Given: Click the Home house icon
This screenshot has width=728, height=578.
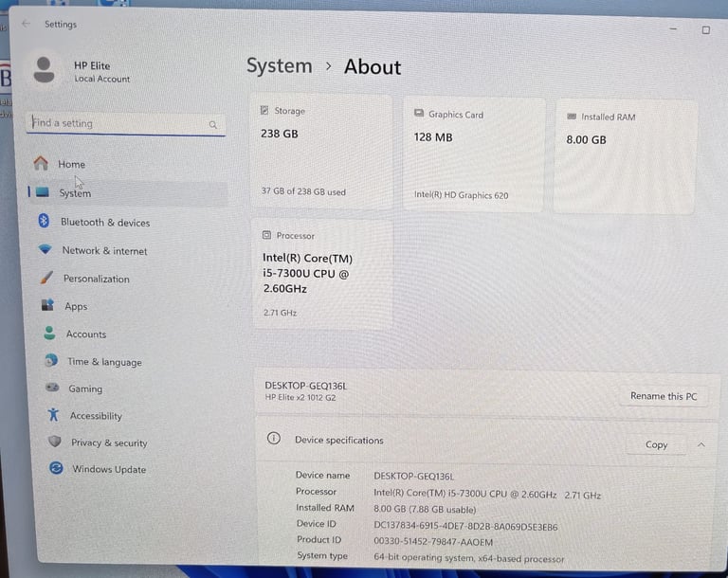Looking at the screenshot, I should [x=41, y=163].
